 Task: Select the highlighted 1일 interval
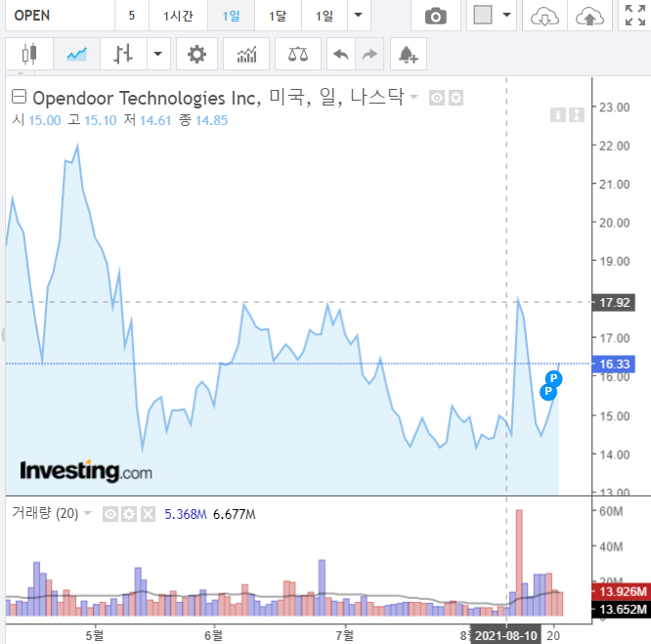point(231,16)
